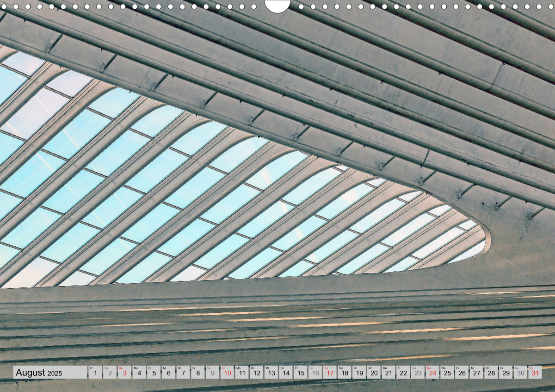This screenshot has width=555, height=392.
Task: Click the "August 2025" month label
Action: coord(38,373)
